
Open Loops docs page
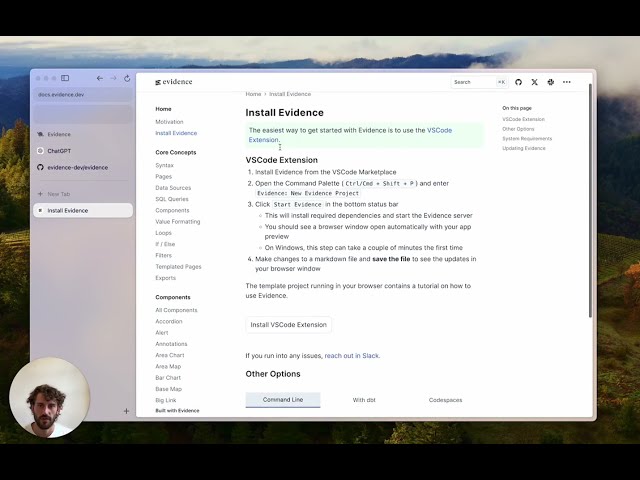click(x=163, y=233)
